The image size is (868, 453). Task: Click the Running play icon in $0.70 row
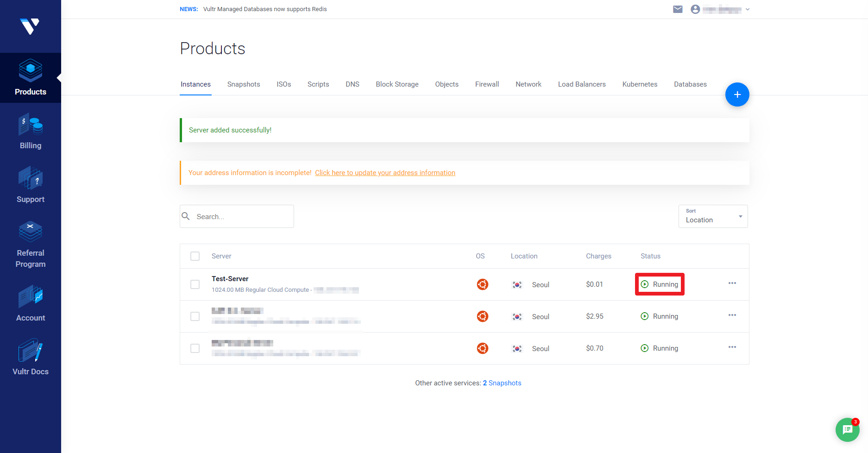tap(645, 348)
